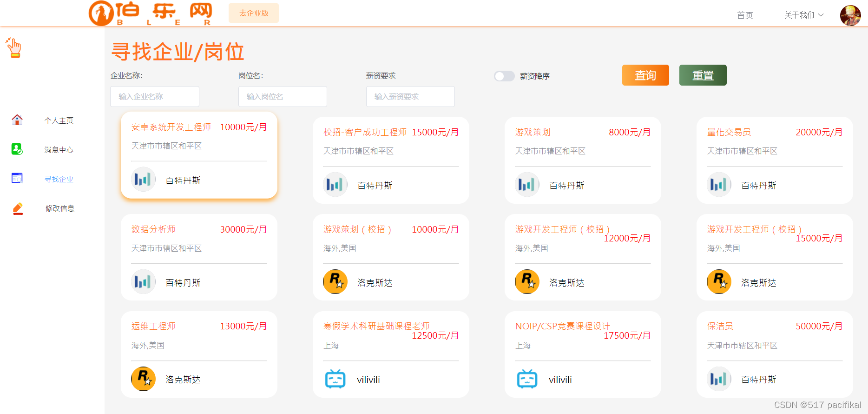
Task: Click the green contact icon for 消息中心
Action: click(17, 149)
